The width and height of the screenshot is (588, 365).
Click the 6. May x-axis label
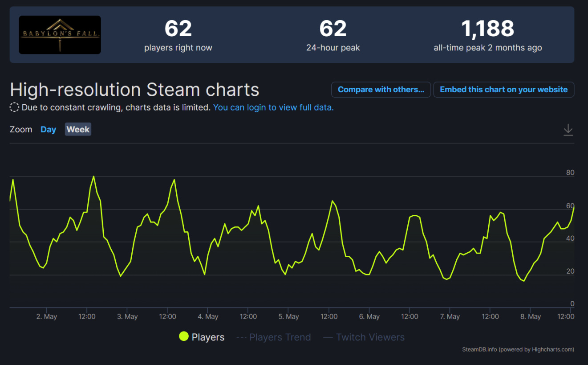tap(369, 316)
